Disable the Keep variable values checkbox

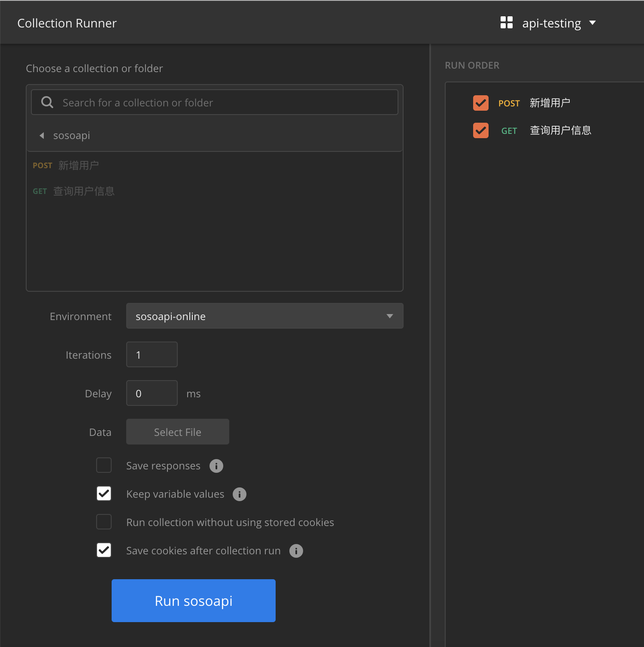[x=104, y=493]
